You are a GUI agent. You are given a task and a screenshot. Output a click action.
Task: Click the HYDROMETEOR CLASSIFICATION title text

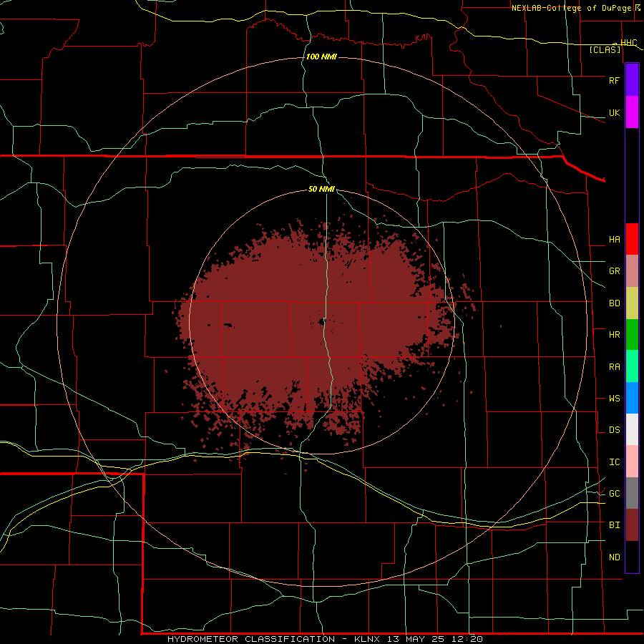251,639
